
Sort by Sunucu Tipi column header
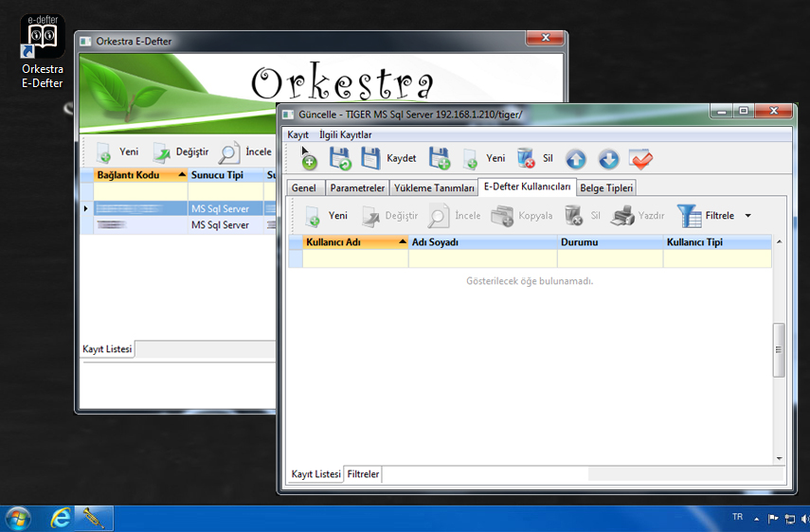(225, 175)
